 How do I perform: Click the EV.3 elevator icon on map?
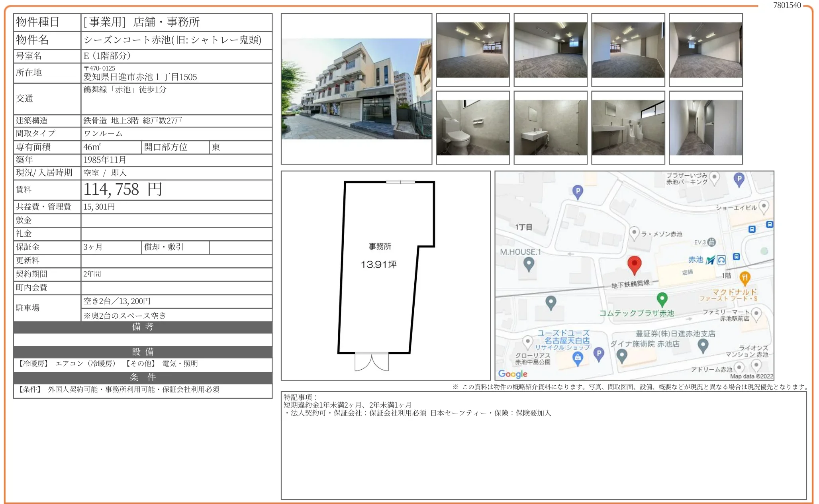(x=711, y=242)
